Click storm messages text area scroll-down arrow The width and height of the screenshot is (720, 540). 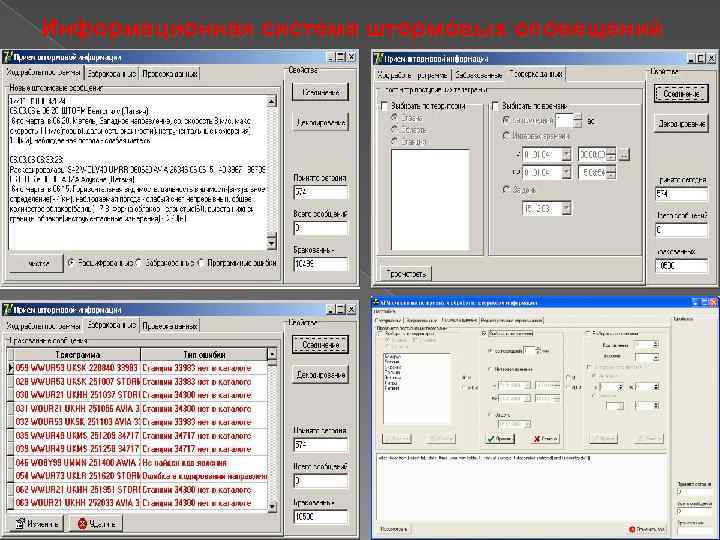[272, 243]
